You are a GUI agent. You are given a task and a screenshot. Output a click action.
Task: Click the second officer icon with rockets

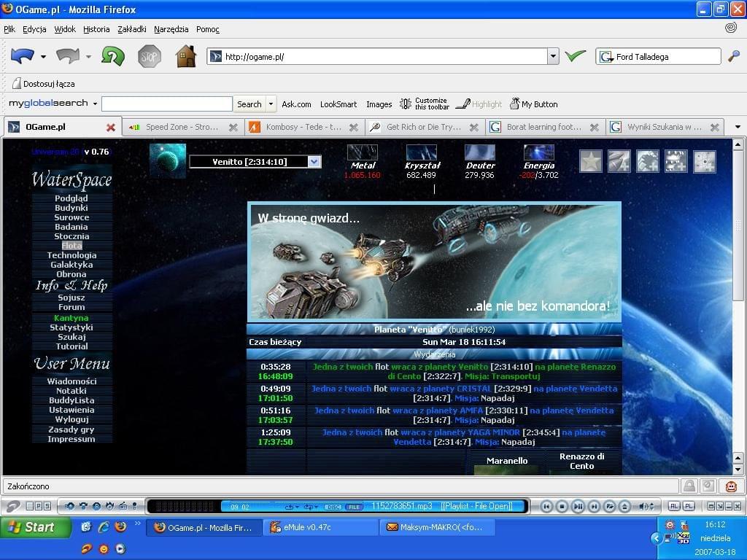pyautogui.click(x=619, y=161)
